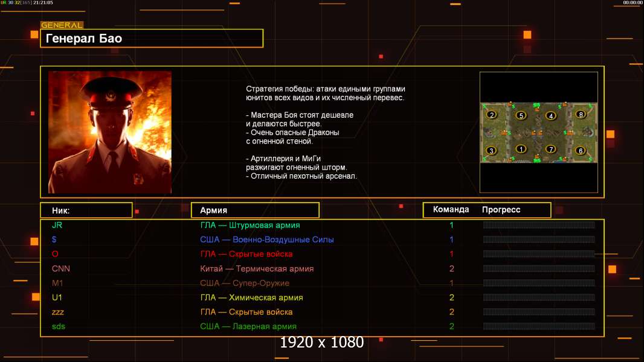Click start position 2 on the map
The width and height of the screenshot is (644, 362).
click(492, 115)
